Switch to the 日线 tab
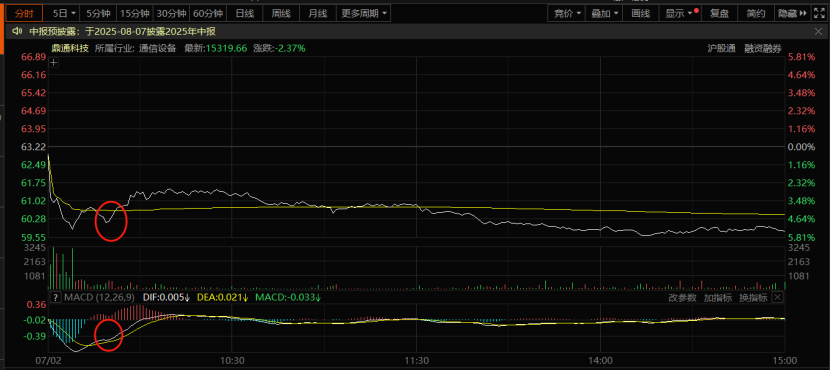830x370 pixels. tap(244, 13)
